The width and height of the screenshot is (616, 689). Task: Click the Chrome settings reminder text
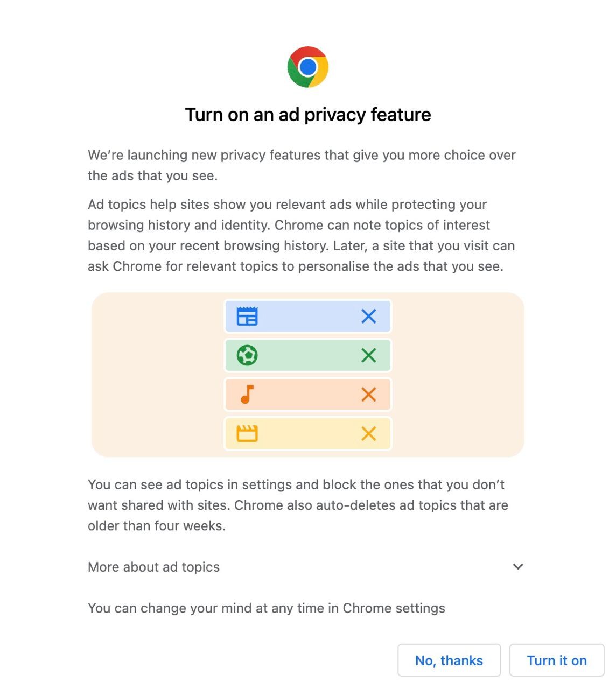[x=267, y=608]
